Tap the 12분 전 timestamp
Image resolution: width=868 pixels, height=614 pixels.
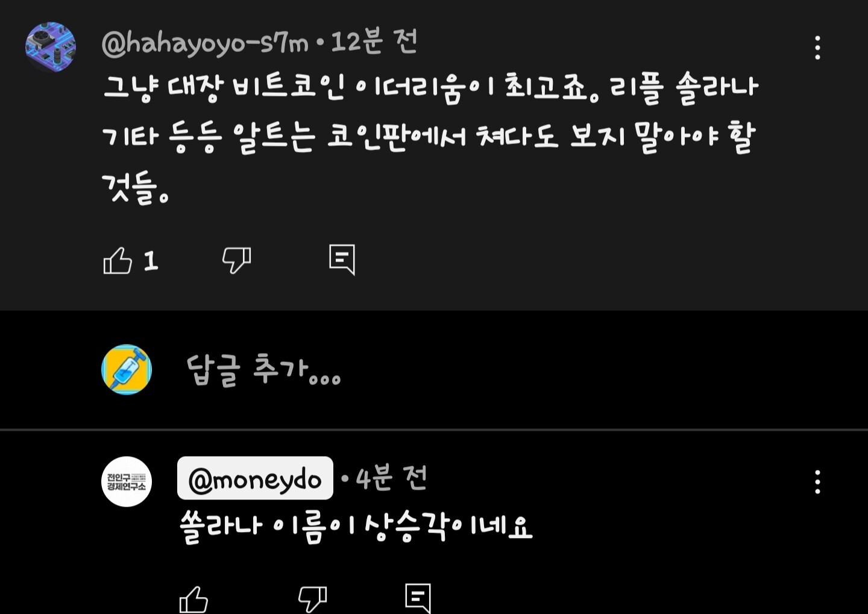[x=374, y=42]
